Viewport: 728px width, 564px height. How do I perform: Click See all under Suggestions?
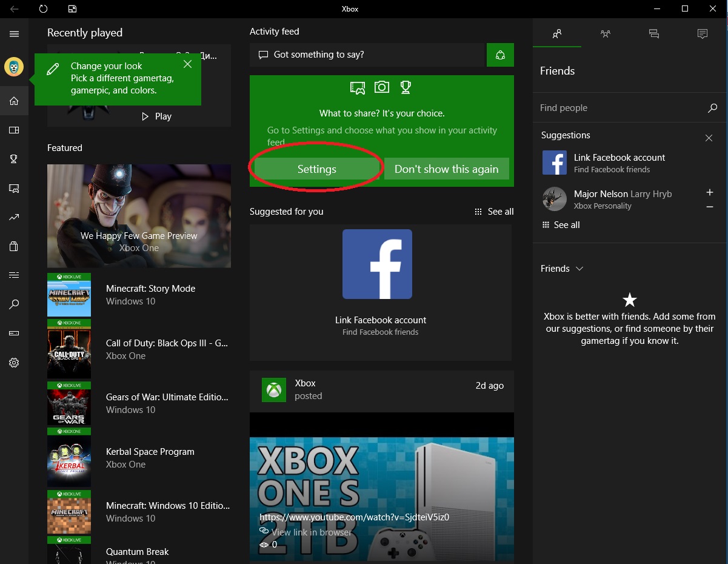coord(561,225)
